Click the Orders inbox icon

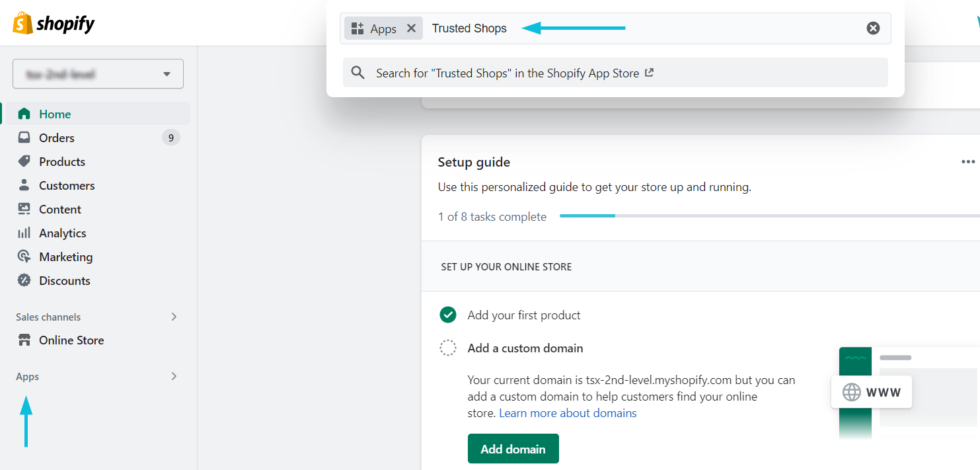(24, 137)
